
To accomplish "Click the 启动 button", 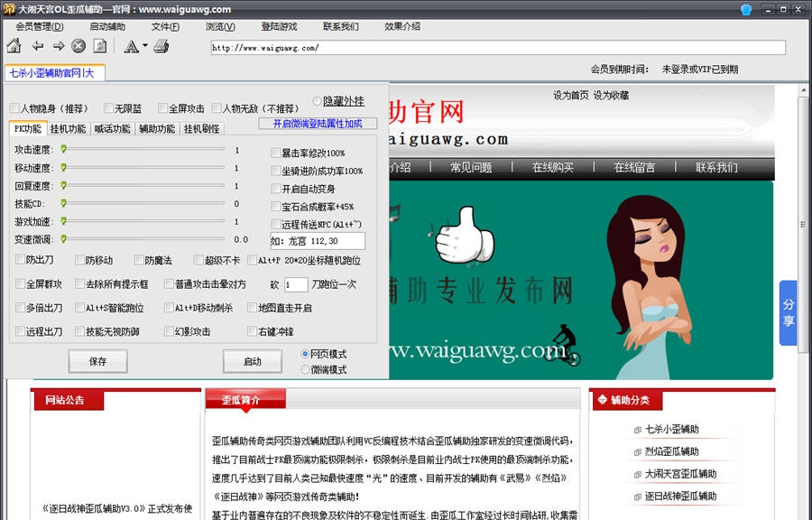I will tap(253, 361).
